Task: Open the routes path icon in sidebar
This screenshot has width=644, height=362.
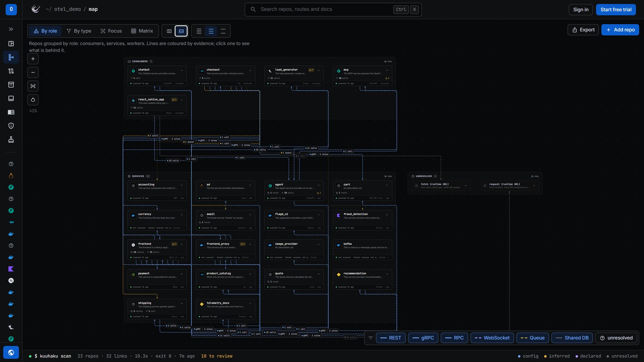Action: 11,71
